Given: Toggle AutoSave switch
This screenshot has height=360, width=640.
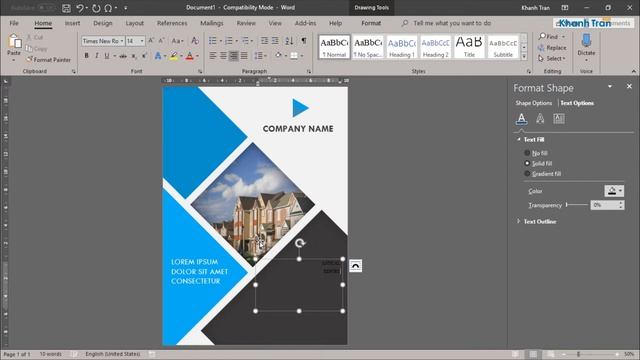Looking at the screenshot, I should point(47,8).
